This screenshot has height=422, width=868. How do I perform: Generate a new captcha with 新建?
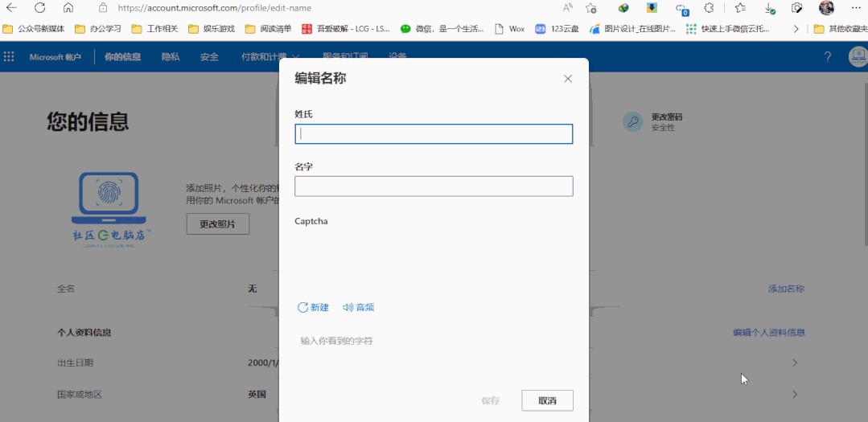[313, 307]
